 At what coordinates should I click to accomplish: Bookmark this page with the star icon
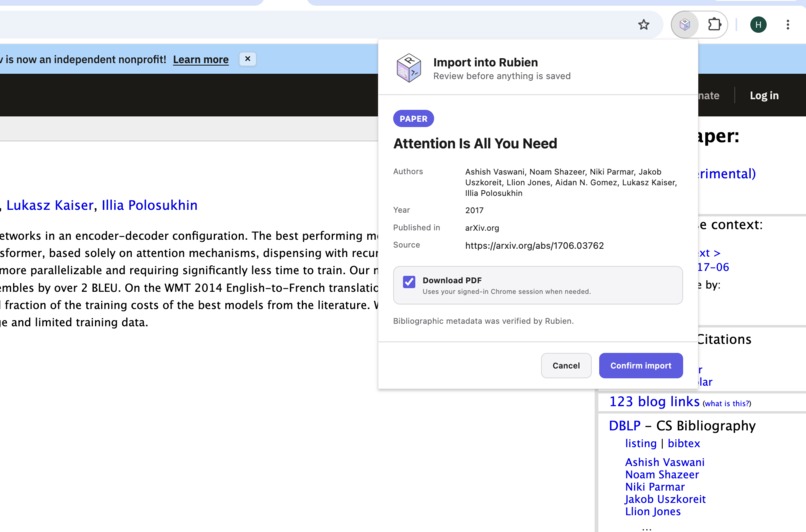coord(644,24)
